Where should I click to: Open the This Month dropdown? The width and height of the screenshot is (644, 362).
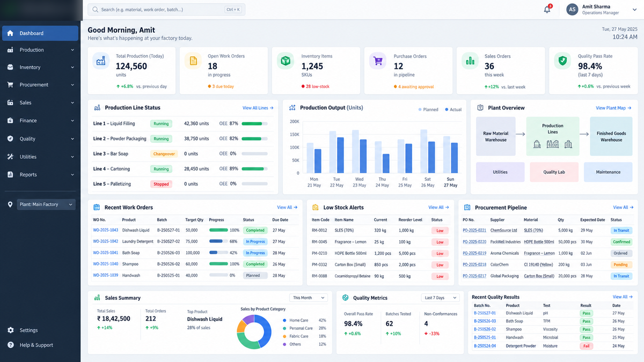(309, 298)
